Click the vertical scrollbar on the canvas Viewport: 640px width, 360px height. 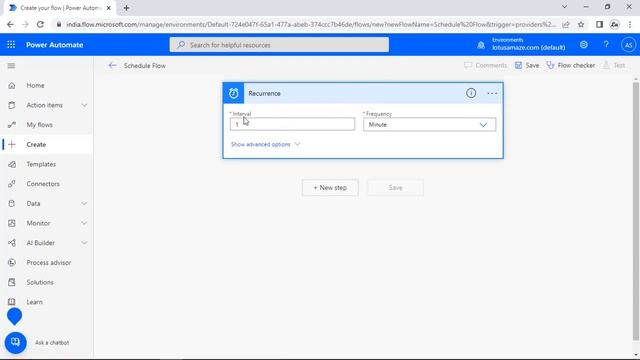click(x=636, y=211)
